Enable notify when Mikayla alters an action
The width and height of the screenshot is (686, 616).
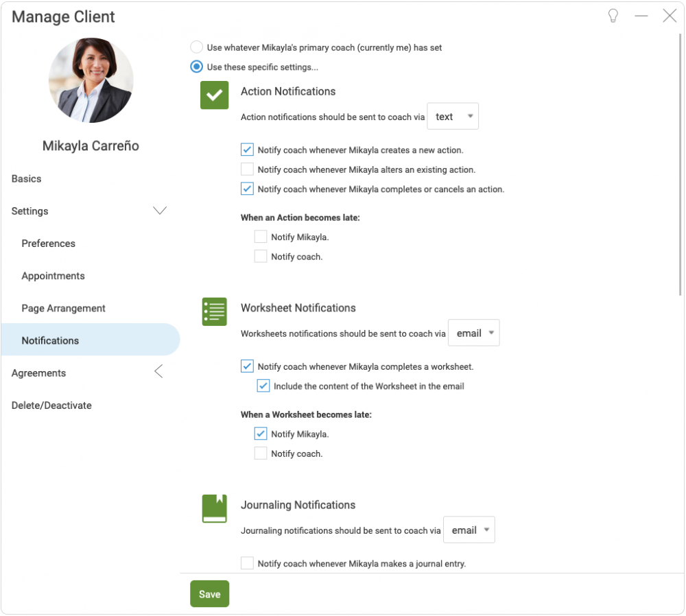tap(247, 169)
